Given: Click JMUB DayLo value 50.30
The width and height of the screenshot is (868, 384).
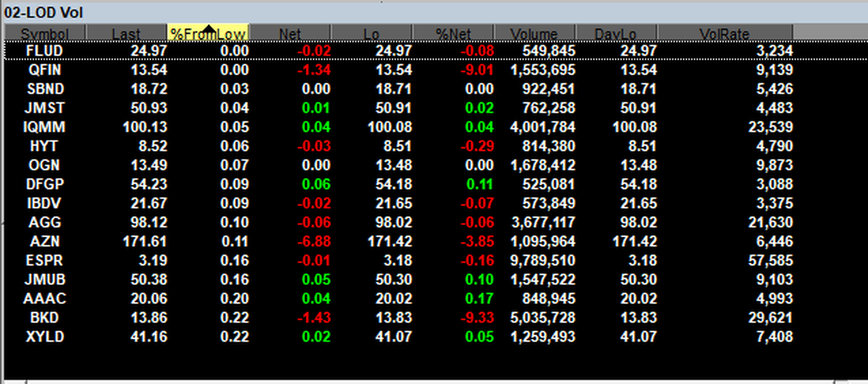Looking at the screenshot, I should [x=639, y=279].
